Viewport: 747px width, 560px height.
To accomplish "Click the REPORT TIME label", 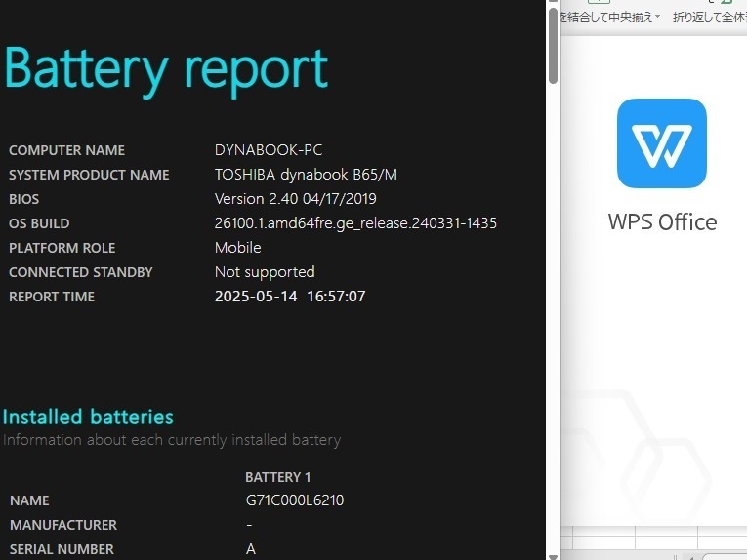I will [x=52, y=297].
